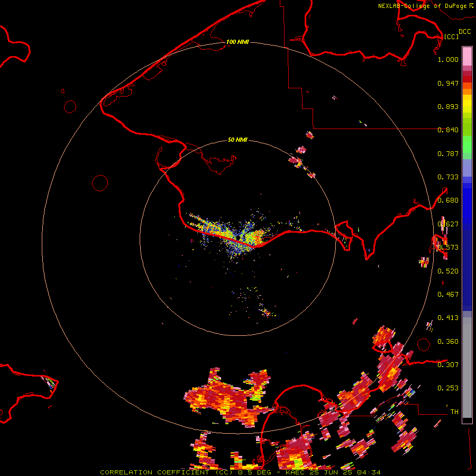This screenshot has width=476, height=476.
Task: Click the 0.360 color scale value
Action: coord(448,342)
